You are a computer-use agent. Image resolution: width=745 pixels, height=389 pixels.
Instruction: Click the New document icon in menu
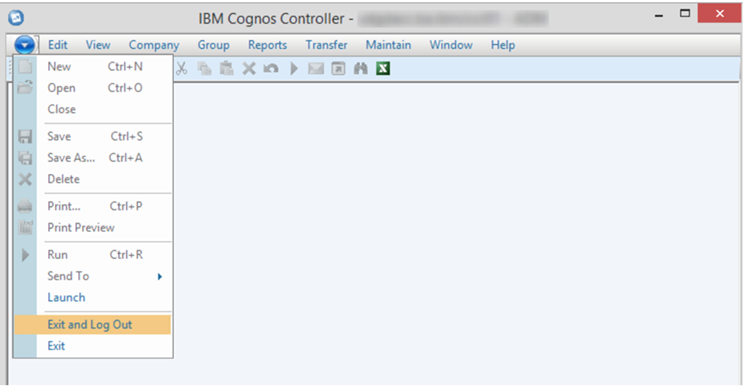point(25,66)
